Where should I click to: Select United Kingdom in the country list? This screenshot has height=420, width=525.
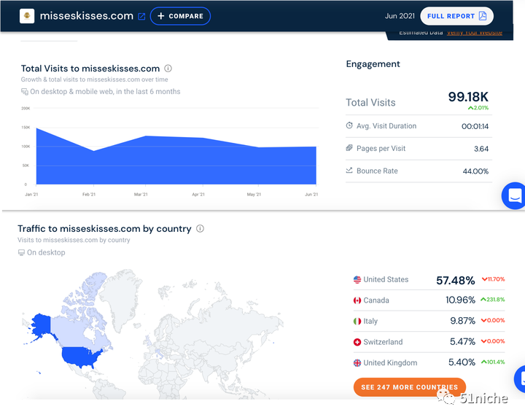coord(390,363)
